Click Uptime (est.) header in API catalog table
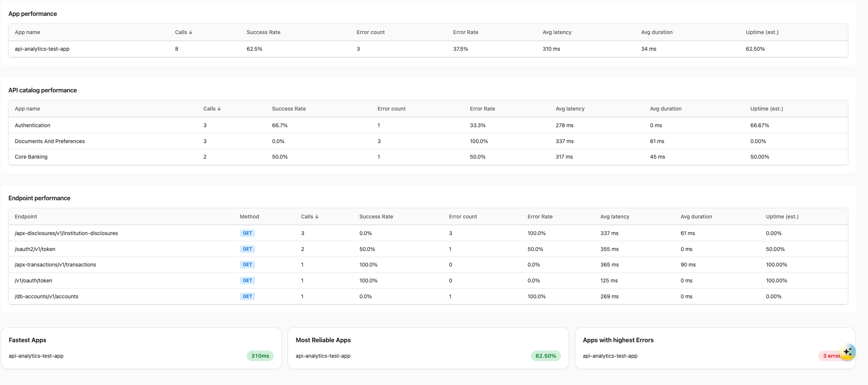The image size is (868, 385). click(766, 109)
